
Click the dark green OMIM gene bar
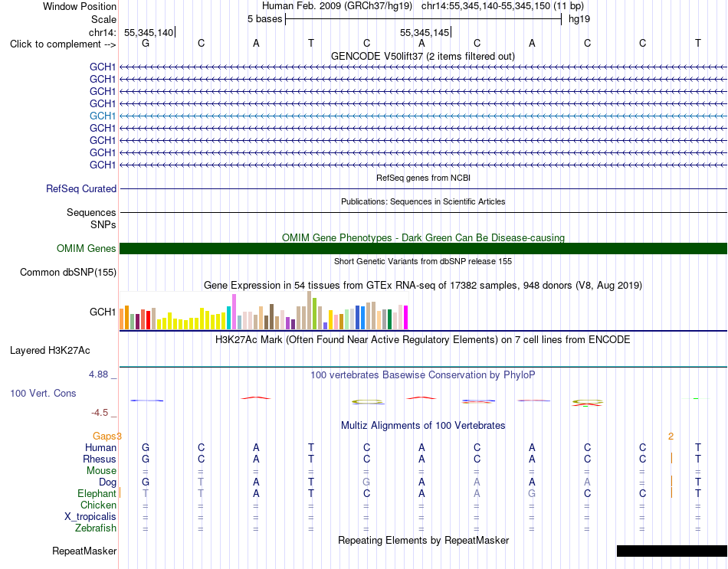(x=424, y=248)
